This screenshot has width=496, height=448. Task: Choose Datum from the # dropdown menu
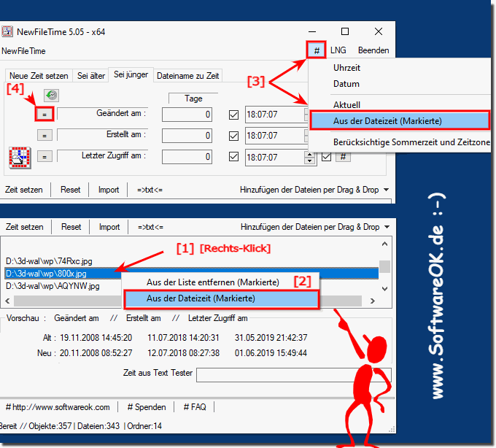(x=346, y=84)
